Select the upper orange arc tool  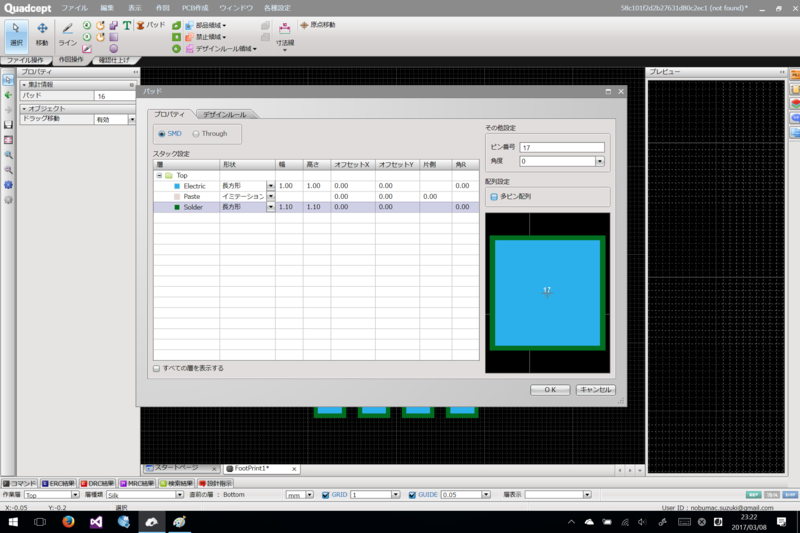pyautogui.click(x=100, y=26)
